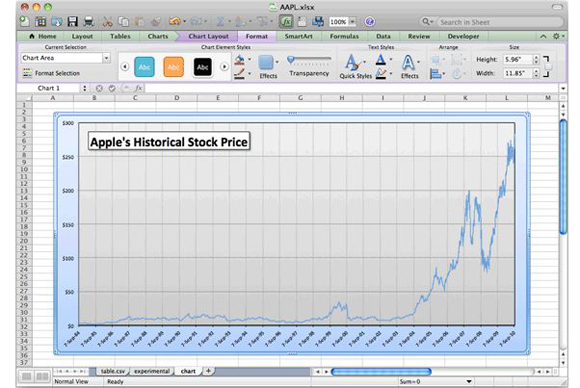This screenshot has height=388, width=580.
Task: Open the Help purple question icon
Action: (x=369, y=22)
